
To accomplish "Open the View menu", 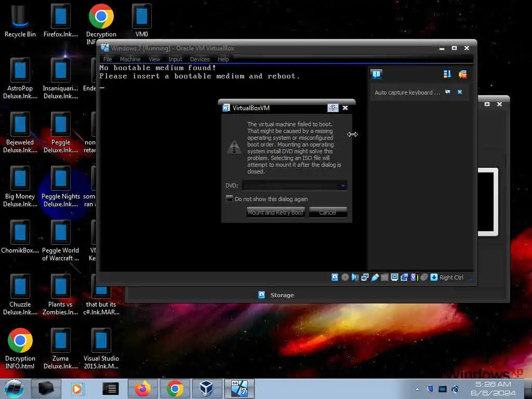I will tap(154, 59).
